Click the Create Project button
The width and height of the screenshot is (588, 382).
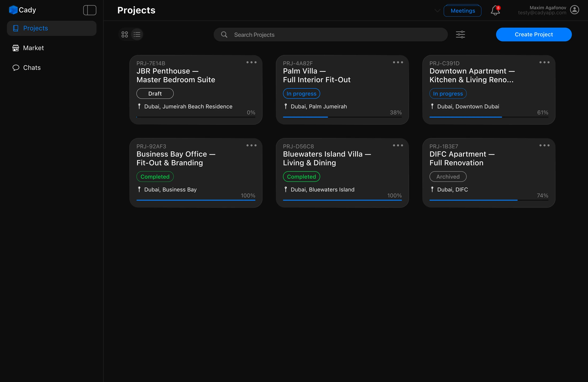(534, 34)
